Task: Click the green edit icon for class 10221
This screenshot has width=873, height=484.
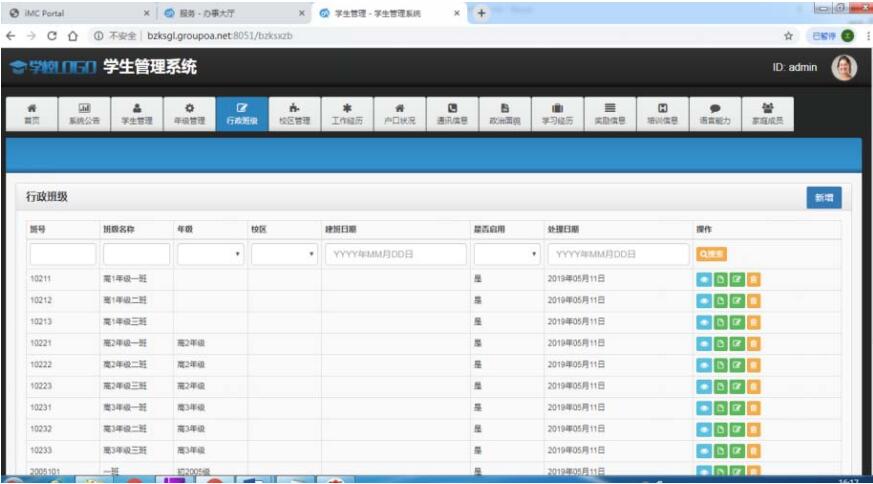Action: [737, 343]
